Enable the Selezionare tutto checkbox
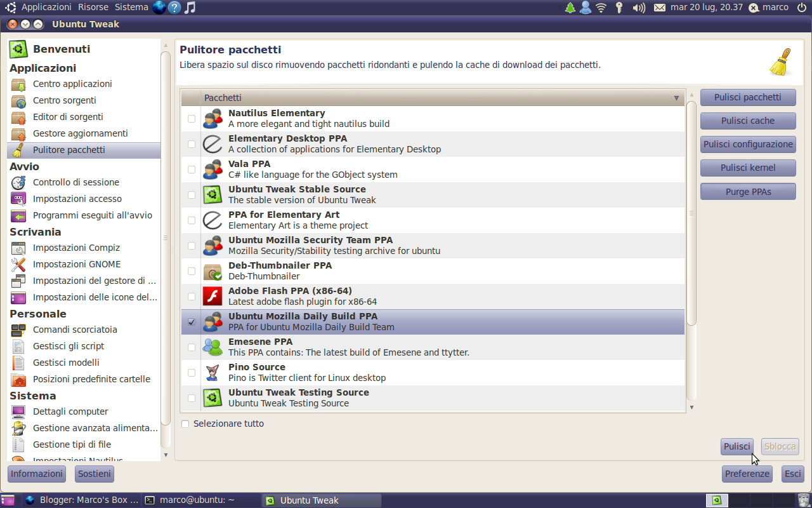The image size is (812, 508). coord(185,424)
